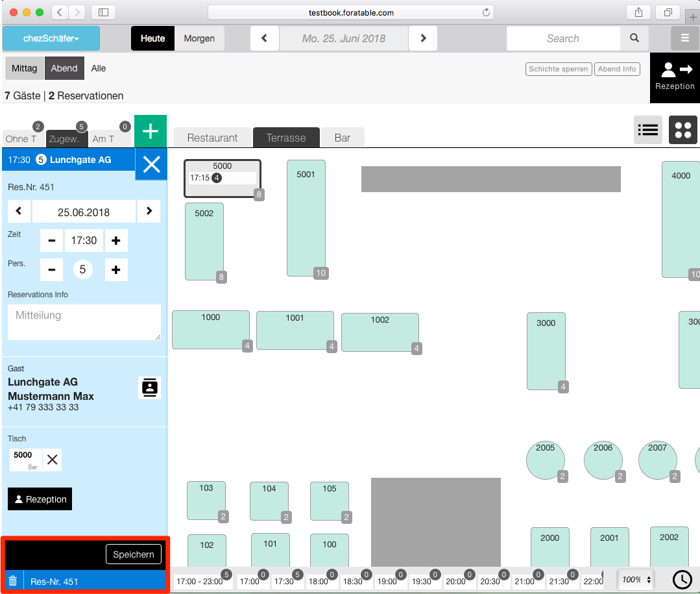This screenshot has width=700, height=594.
Task: Open the 100% zoom level dropdown
Action: 635,579
